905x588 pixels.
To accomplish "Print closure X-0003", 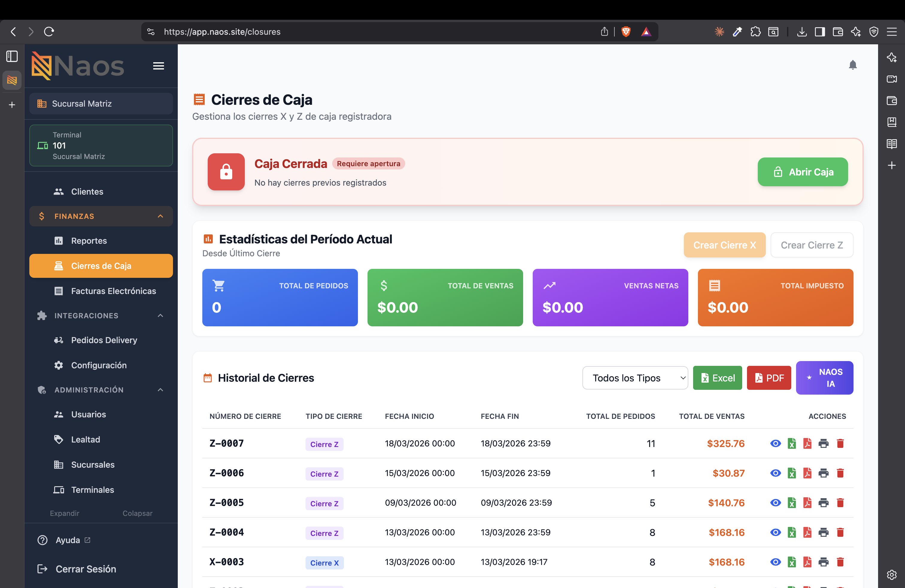I will click(x=823, y=562).
